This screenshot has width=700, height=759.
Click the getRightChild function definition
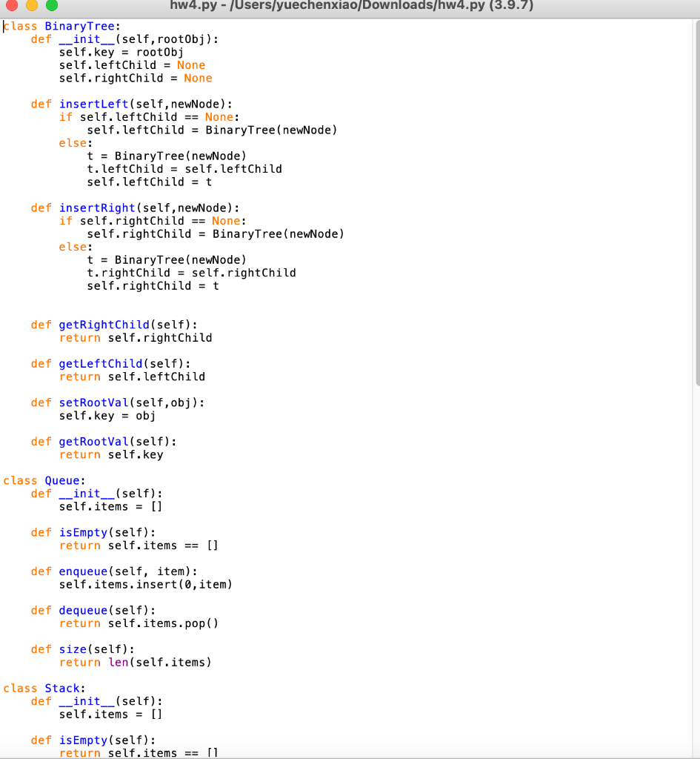tap(104, 325)
